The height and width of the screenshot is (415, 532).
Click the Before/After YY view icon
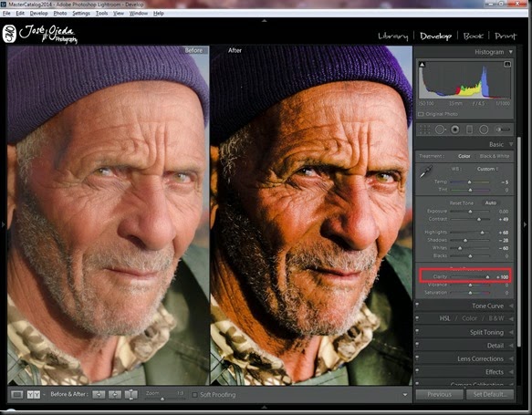(33, 395)
